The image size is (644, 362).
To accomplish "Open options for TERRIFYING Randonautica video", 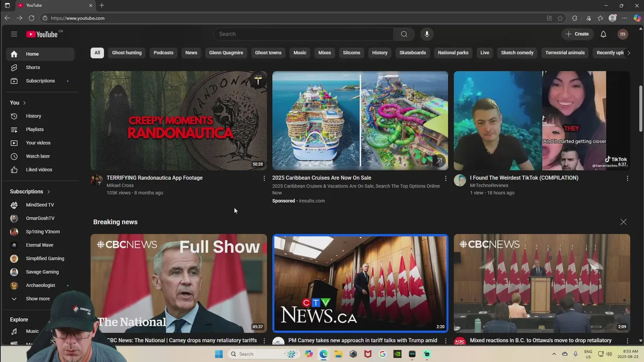I will click(x=264, y=178).
